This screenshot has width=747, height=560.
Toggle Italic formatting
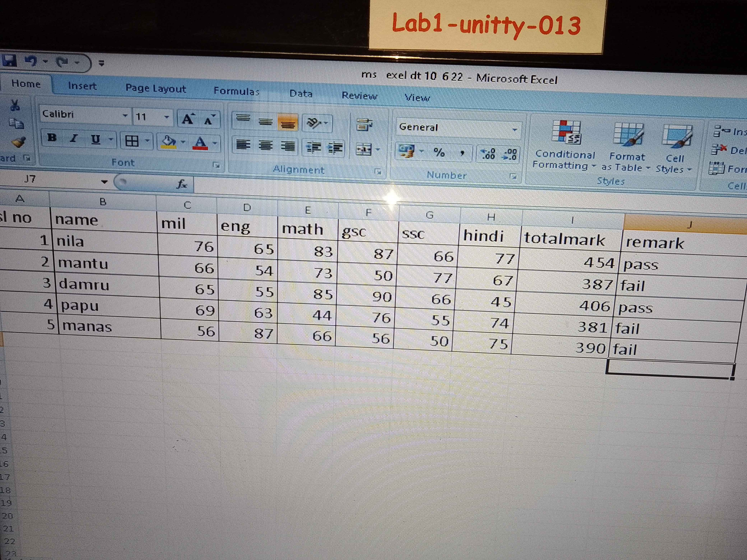click(x=74, y=138)
